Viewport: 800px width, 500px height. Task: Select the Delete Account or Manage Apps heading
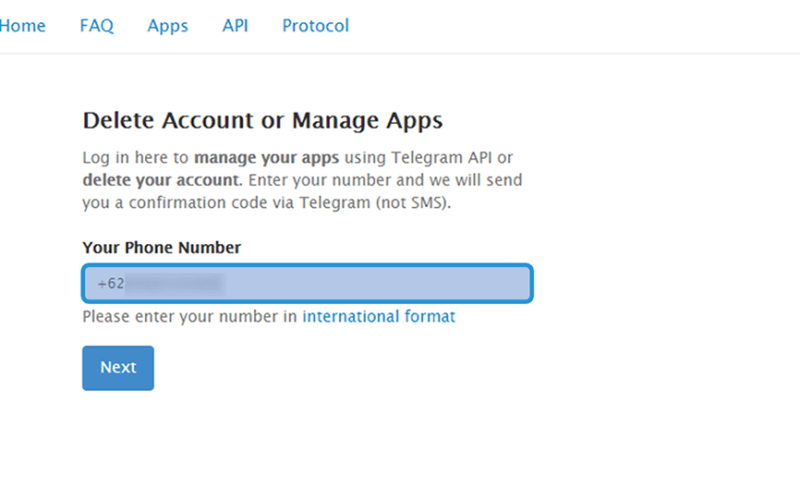coord(263,121)
